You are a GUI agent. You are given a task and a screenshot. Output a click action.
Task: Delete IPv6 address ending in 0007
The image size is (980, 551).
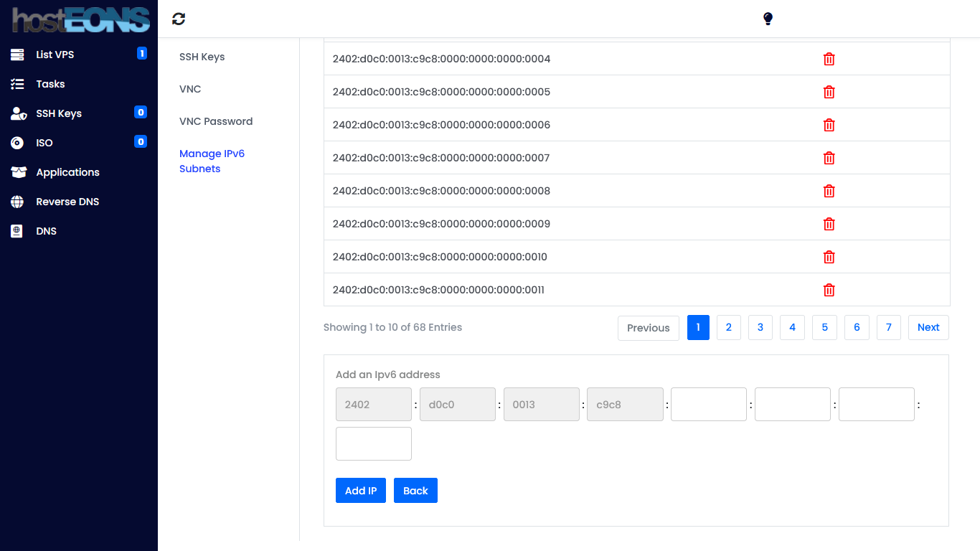pyautogui.click(x=829, y=158)
